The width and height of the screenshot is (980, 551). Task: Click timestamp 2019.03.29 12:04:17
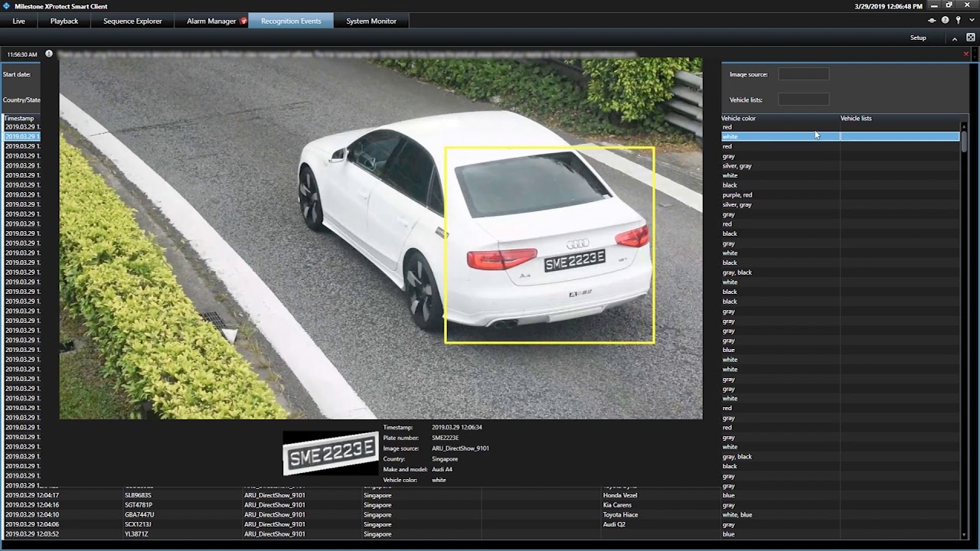[32, 495]
